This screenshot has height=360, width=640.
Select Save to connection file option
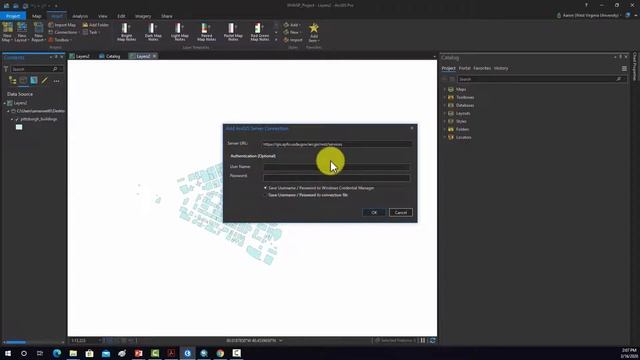pos(306,195)
